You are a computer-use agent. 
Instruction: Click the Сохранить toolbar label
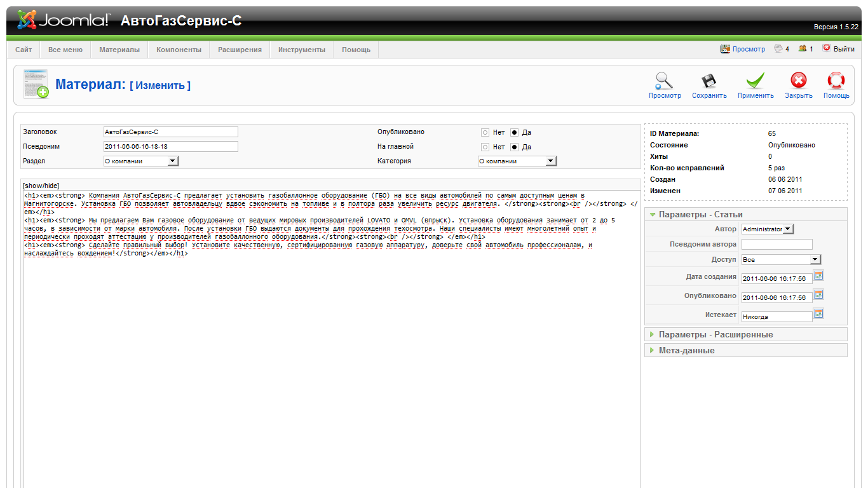[x=709, y=95]
